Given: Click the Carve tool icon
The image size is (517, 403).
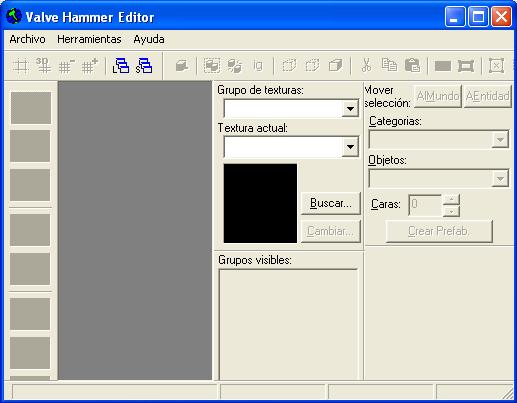Looking at the screenshot, I should tap(182, 66).
